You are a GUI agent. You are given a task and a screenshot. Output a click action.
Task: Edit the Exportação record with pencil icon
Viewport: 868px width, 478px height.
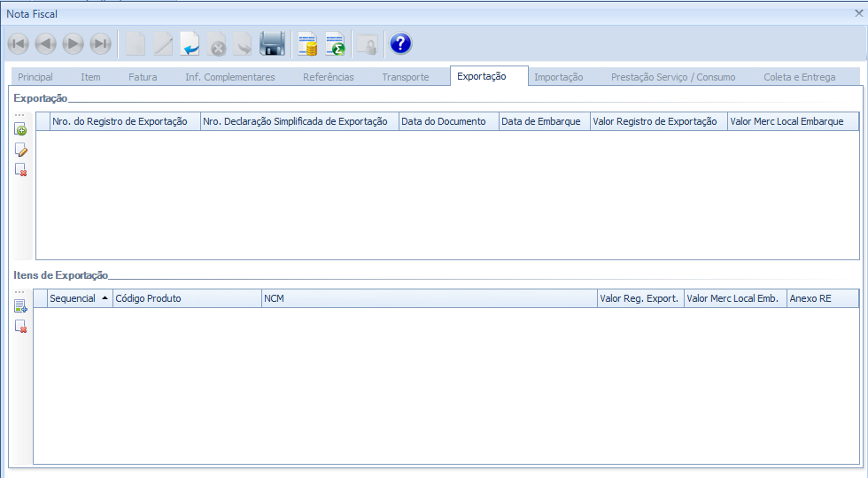20,150
